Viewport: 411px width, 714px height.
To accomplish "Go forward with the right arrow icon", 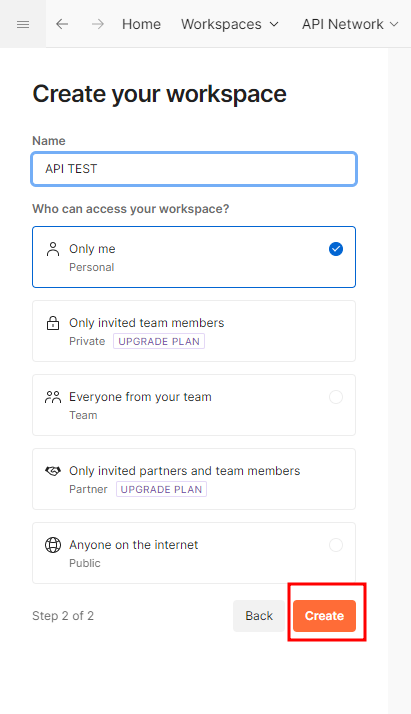I will coord(98,24).
